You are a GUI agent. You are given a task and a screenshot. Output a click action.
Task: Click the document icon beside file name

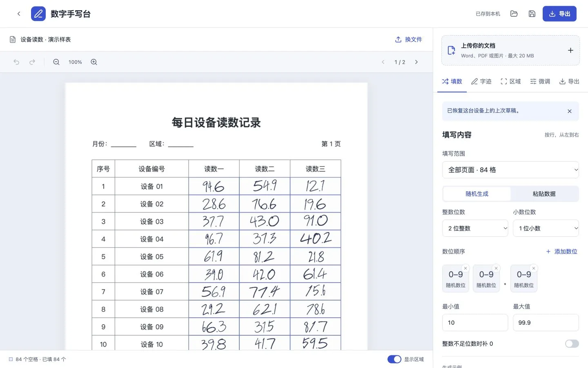point(13,40)
